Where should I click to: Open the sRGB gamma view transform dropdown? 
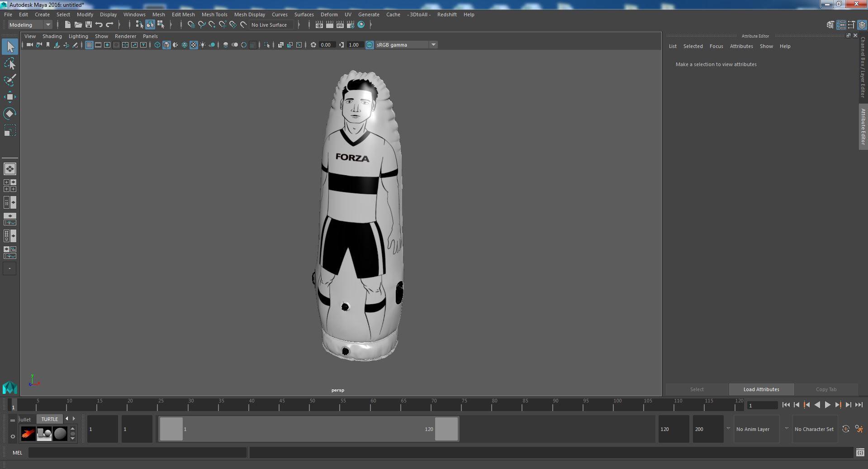406,45
